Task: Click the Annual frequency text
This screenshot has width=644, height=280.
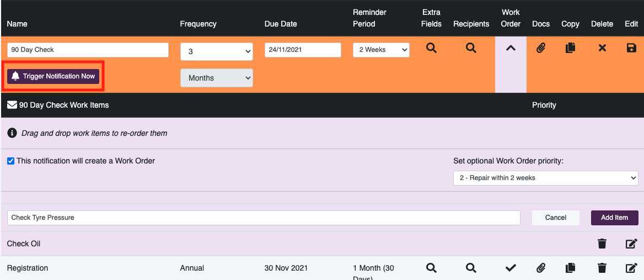Action: tap(192, 268)
